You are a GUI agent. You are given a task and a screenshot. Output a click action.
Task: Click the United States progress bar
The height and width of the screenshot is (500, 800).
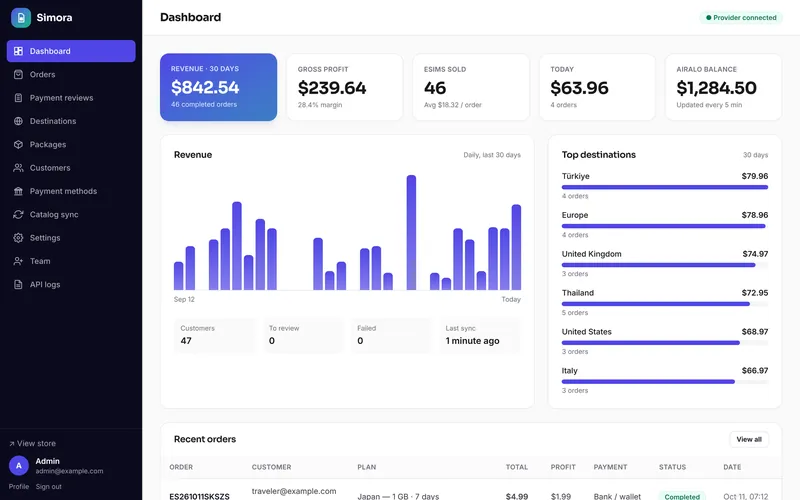(x=665, y=343)
